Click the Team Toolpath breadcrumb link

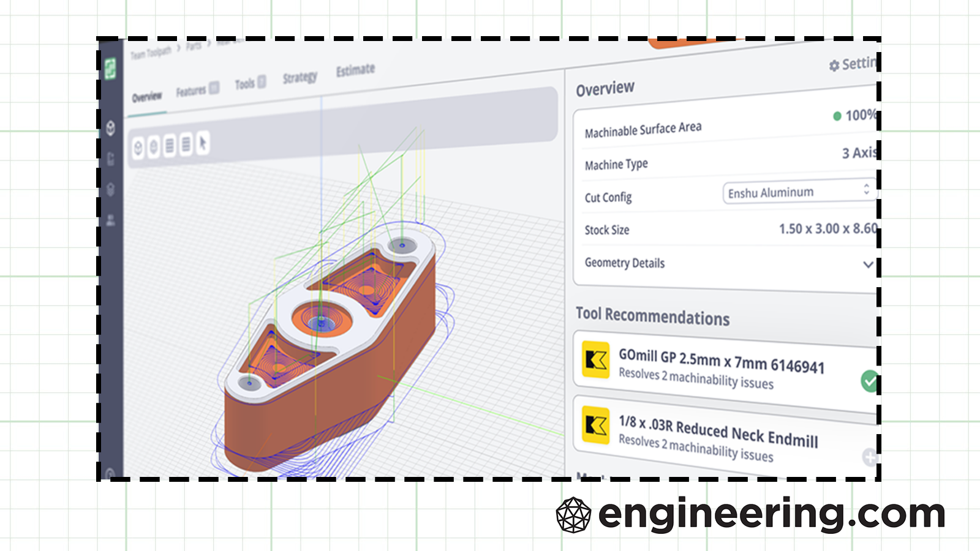click(151, 53)
